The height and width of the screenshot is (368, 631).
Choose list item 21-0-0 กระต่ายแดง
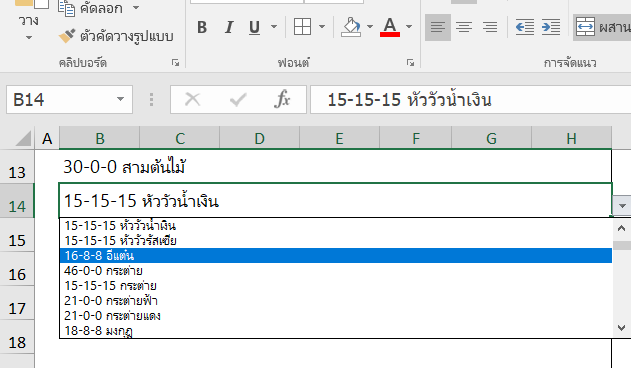(336, 315)
